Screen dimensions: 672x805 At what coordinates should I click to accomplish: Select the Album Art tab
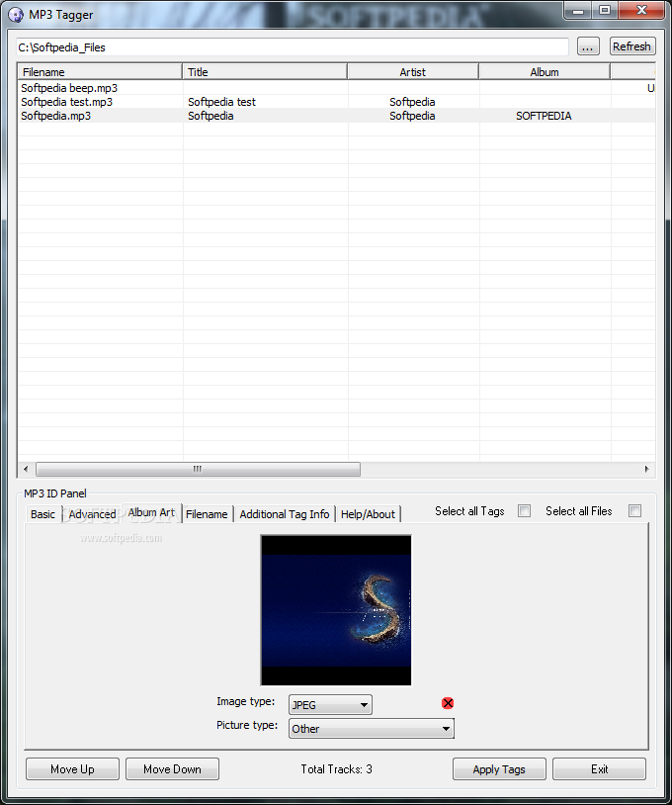click(151, 512)
